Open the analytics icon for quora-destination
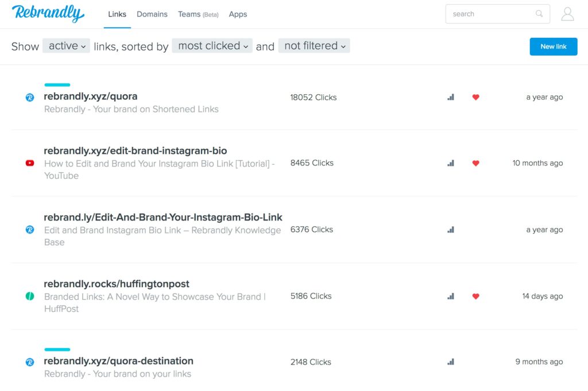 coord(450,362)
